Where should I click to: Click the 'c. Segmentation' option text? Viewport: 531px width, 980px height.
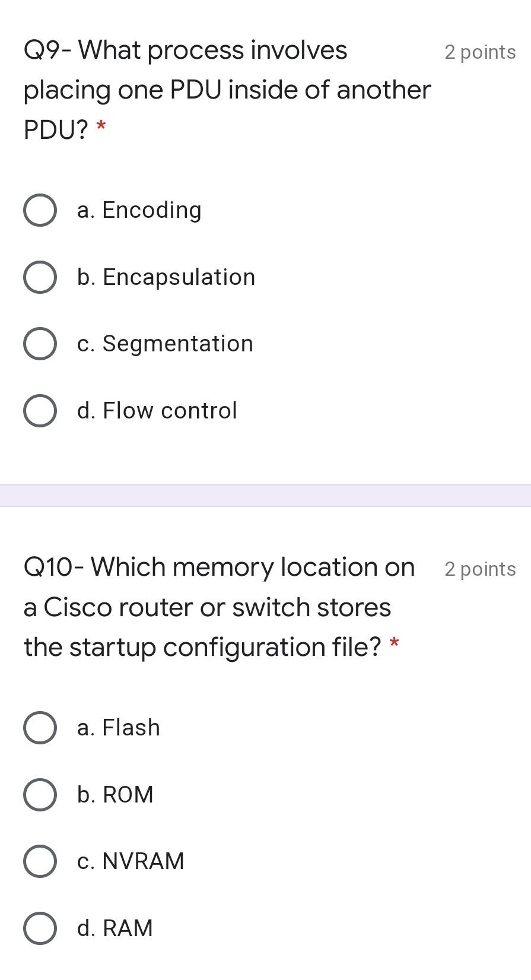tap(165, 344)
